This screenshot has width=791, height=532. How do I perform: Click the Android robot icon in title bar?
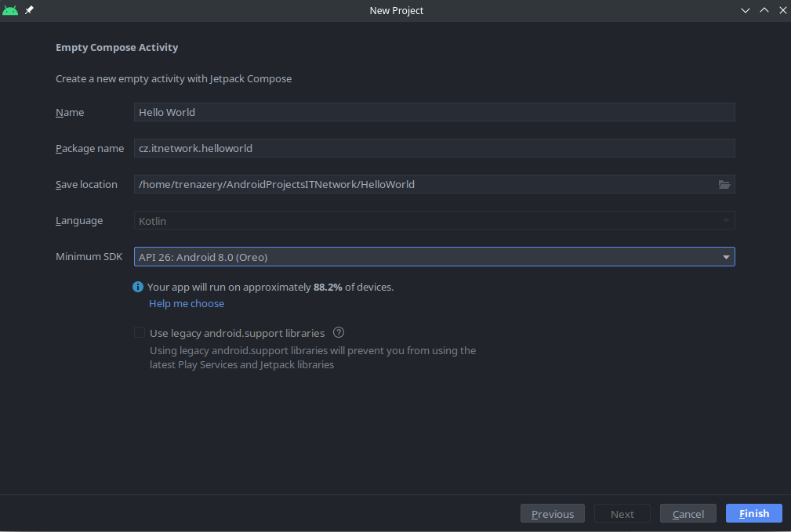[x=9, y=10]
